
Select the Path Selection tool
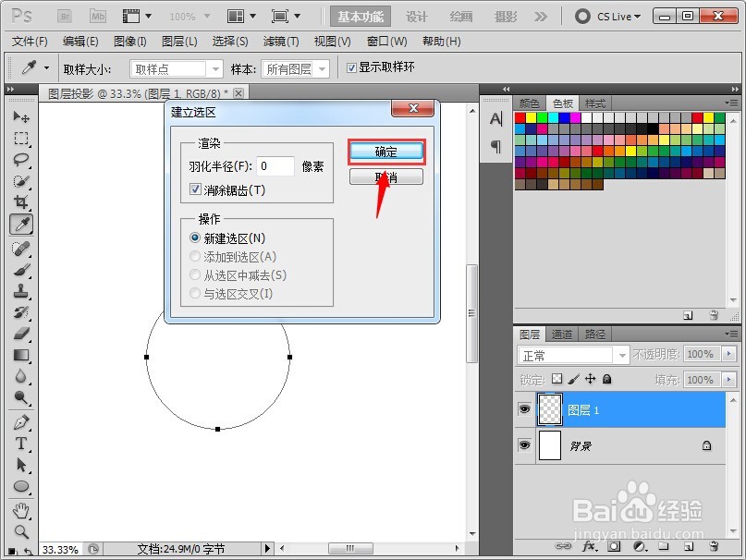point(21,465)
